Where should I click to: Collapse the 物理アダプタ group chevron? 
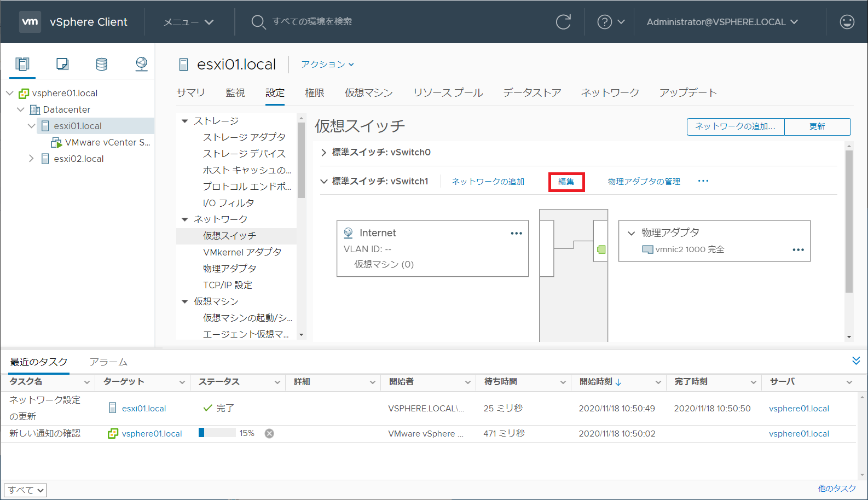[631, 233]
